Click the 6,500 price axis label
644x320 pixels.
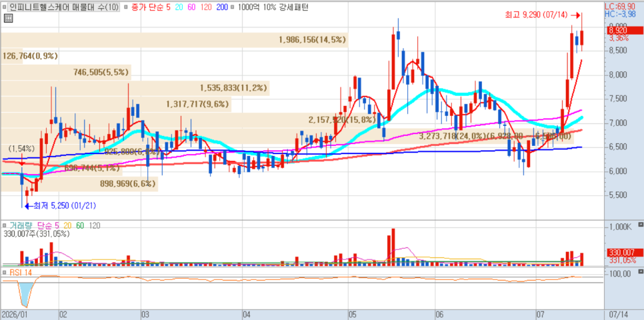(619, 147)
